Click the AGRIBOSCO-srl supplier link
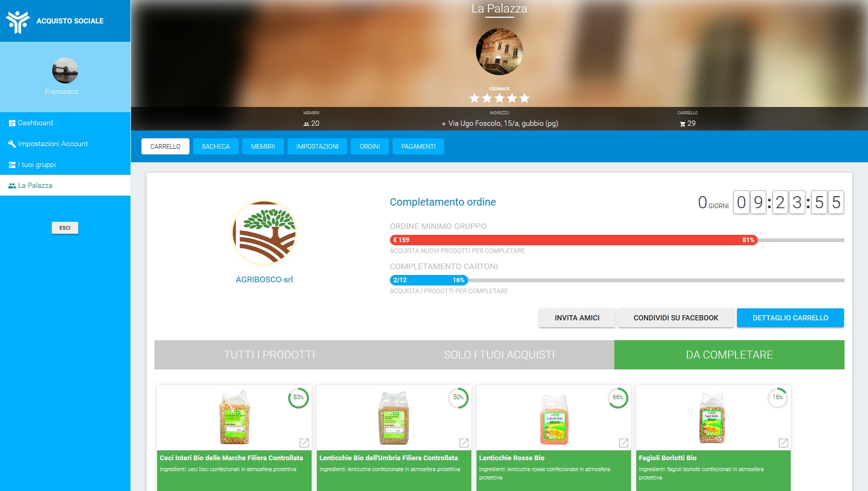This screenshot has height=491, width=868. [264, 280]
